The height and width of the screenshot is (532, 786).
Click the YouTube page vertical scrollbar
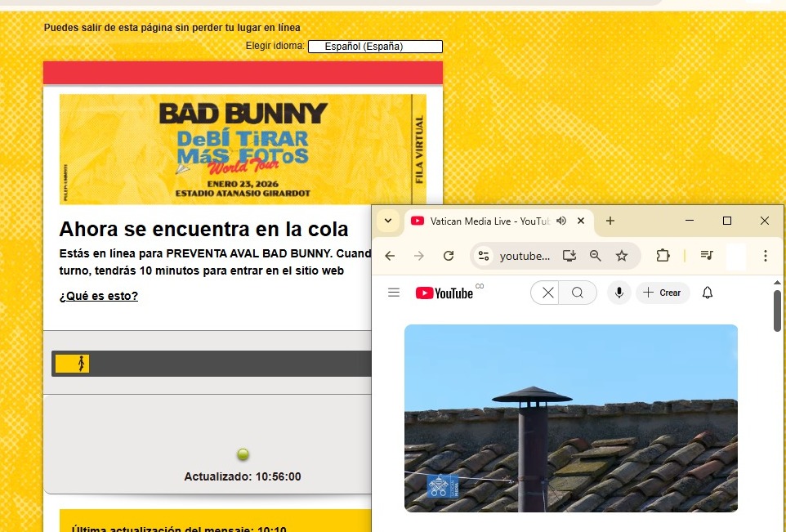point(777,311)
